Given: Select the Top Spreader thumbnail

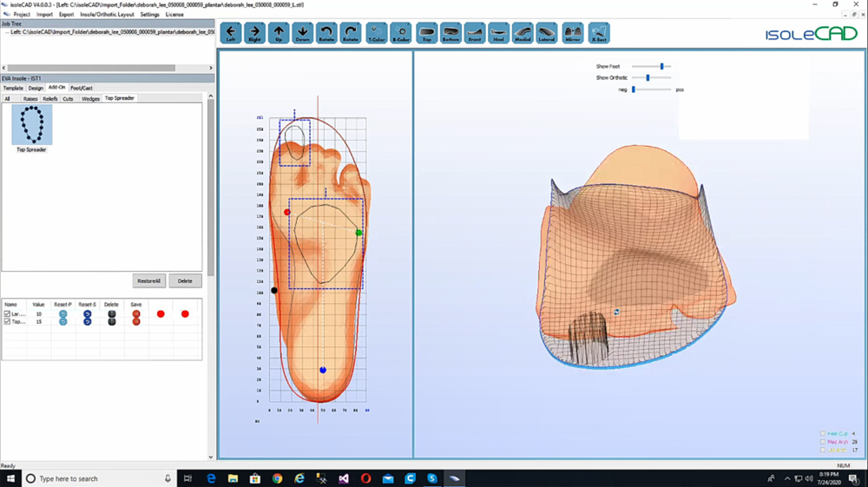Looking at the screenshot, I should pyautogui.click(x=32, y=127).
